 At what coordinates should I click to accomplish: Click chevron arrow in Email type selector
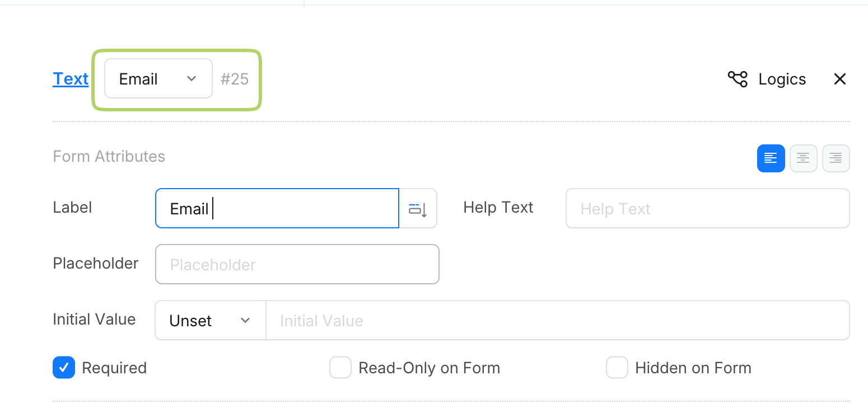[x=192, y=79]
